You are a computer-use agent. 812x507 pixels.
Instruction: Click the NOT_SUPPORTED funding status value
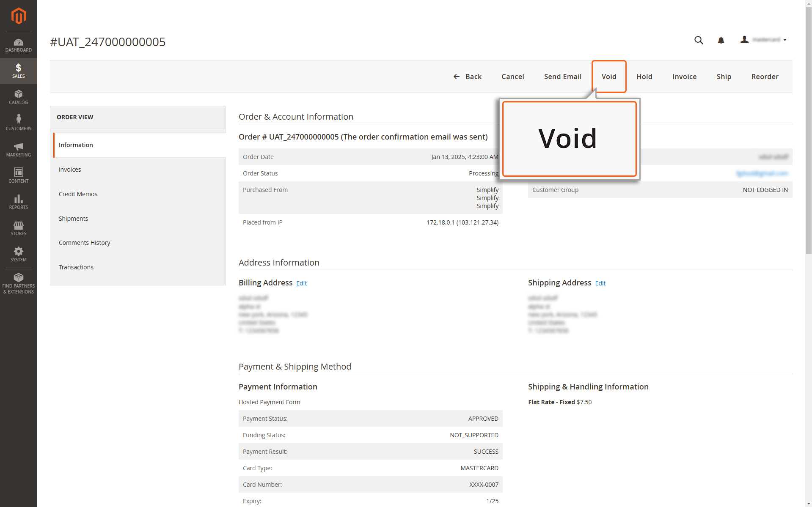click(x=474, y=435)
